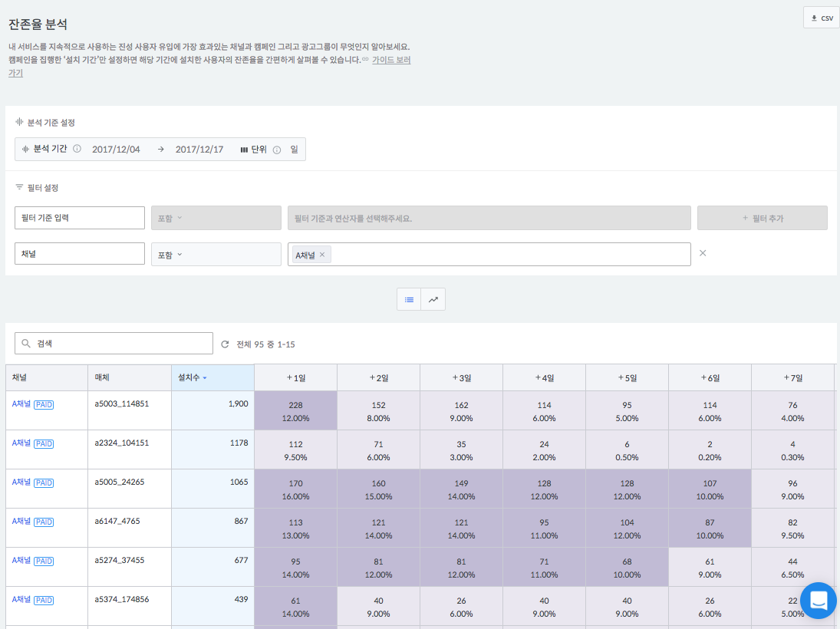
Task: Open the 가이드 보러 가기 guide link
Action: (391, 60)
